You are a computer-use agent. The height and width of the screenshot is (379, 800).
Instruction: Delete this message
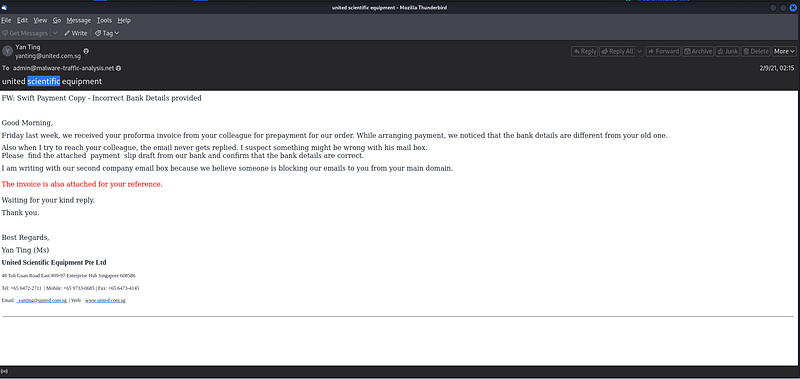pos(756,51)
